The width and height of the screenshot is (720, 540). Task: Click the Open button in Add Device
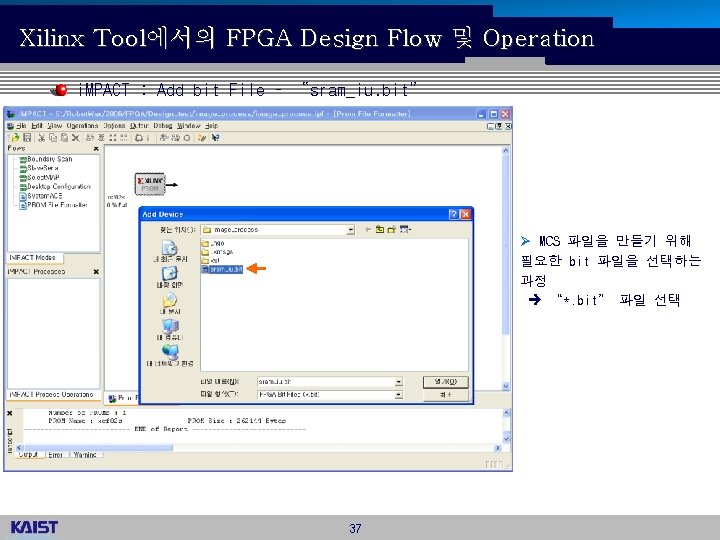click(x=445, y=382)
